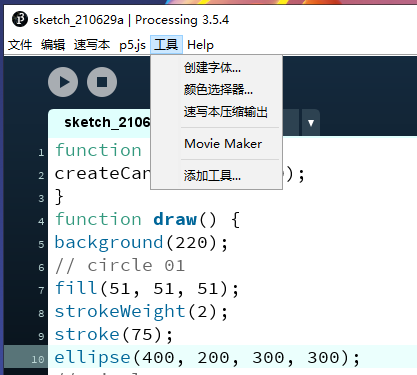
Task: Click 'ellipse(400, 200, 300, 300);' line
Action: point(207,358)
